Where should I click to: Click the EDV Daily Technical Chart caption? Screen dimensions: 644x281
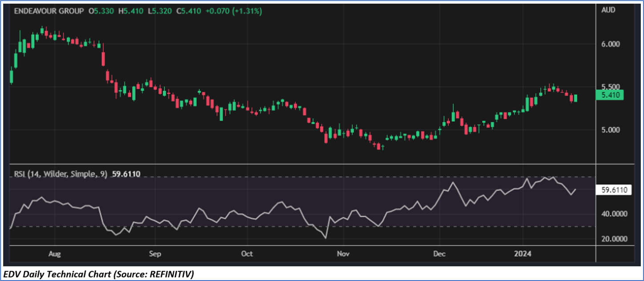(x=98, y=274)
